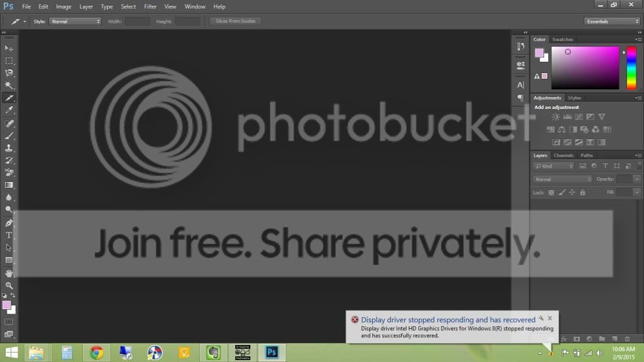Toggle lock position in Layers panel
644x362 pixels.
point(572,193)
